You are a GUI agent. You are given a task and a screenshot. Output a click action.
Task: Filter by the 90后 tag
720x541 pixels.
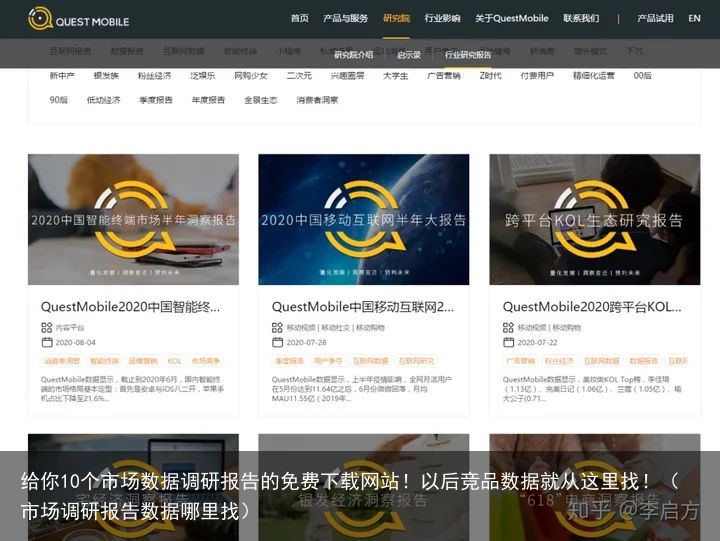58,100
